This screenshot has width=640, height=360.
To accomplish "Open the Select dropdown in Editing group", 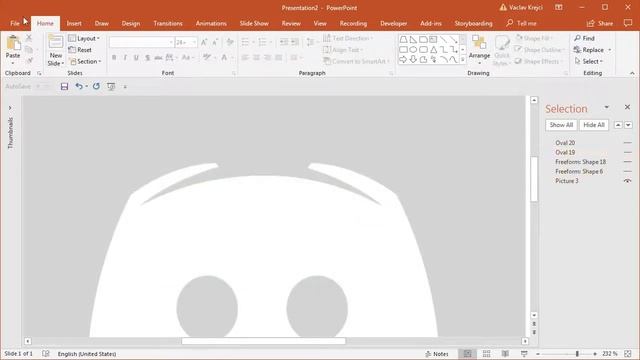I will [x=589, y=61].
